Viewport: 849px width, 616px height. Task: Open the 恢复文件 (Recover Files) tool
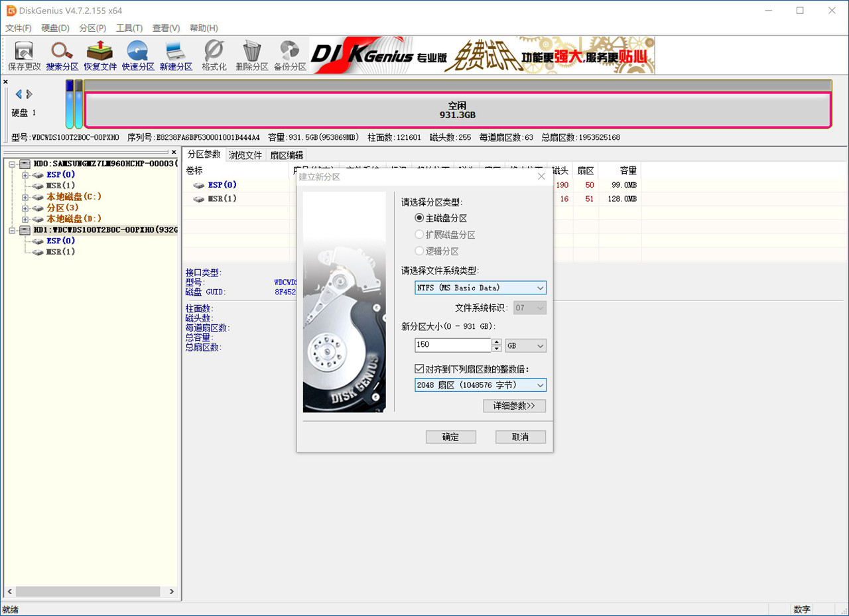[x=99, y=55]
